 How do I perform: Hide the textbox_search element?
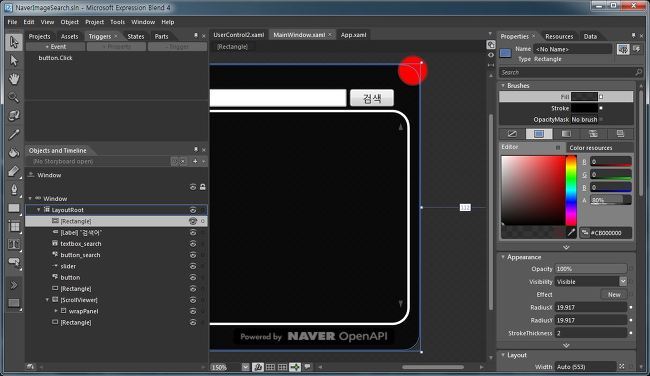193,244
